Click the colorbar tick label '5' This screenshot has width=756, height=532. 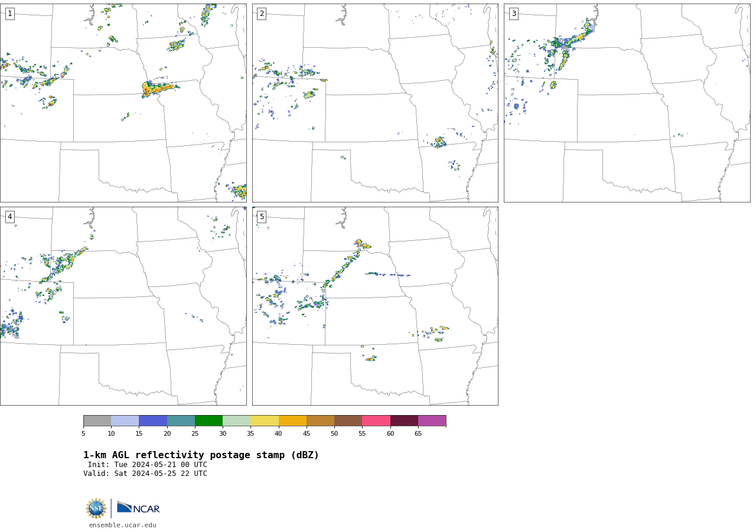click(x=83, y=434)
